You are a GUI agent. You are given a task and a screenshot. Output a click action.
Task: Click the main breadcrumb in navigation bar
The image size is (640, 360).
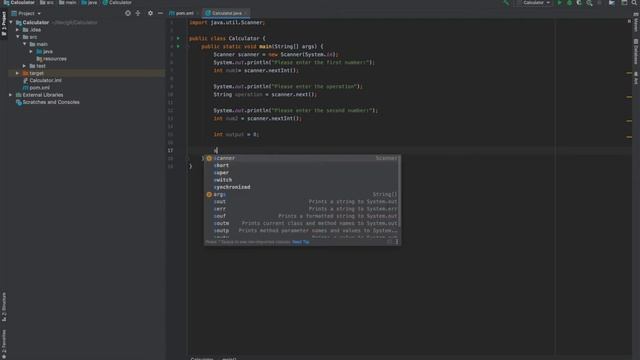click(x=67, y=3)
